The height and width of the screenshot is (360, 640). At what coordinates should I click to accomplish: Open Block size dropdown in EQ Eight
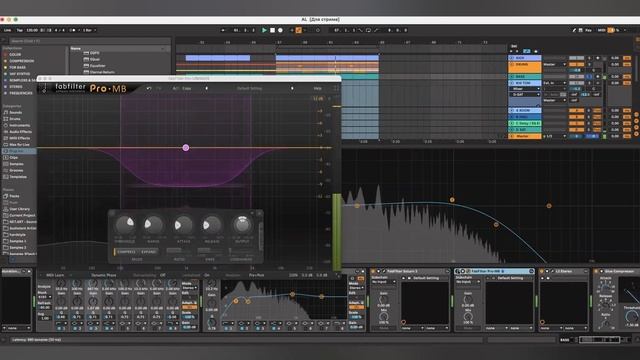pyautogui.click(x=44, y=297)
